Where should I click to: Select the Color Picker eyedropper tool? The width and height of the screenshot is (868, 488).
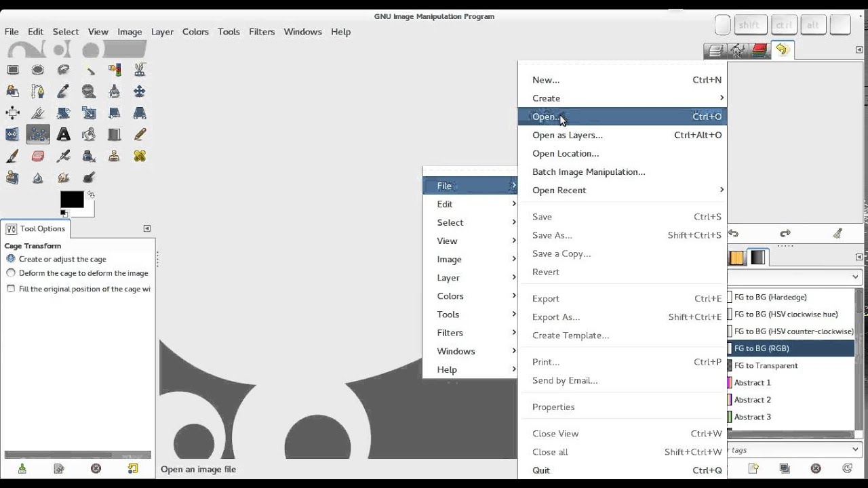[63, 91]
